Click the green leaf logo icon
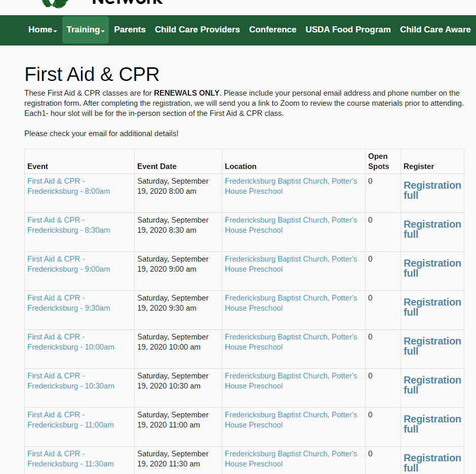Viewport: 476px width, 474px height. 56,3
